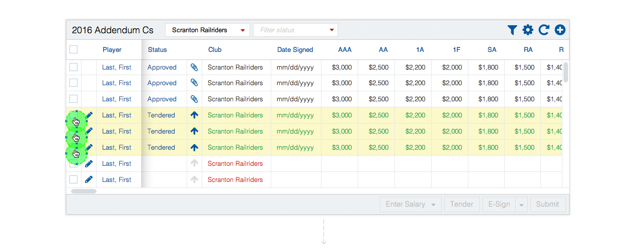Screen dimensions: 644x251
Task: Click the RA column header
Action: click(x=528, y=49)
